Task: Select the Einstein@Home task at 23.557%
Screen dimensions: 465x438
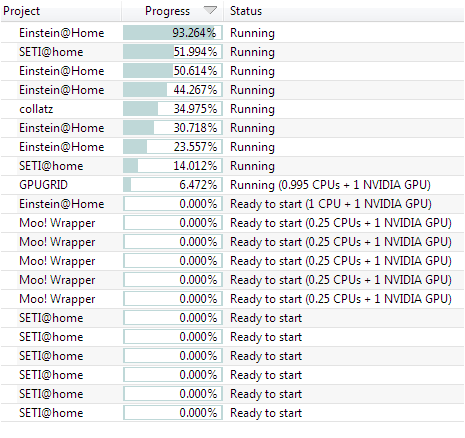Action: (232, 147)
